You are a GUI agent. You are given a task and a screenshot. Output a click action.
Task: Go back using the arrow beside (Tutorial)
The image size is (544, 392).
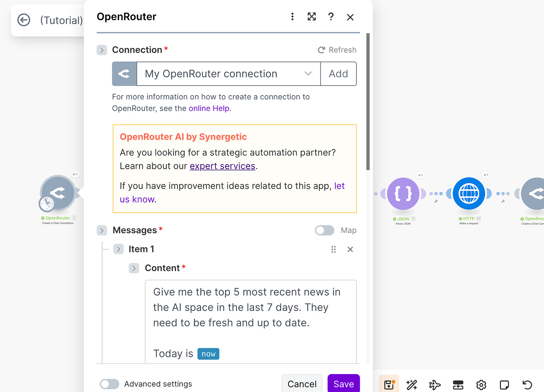[24, 20]
